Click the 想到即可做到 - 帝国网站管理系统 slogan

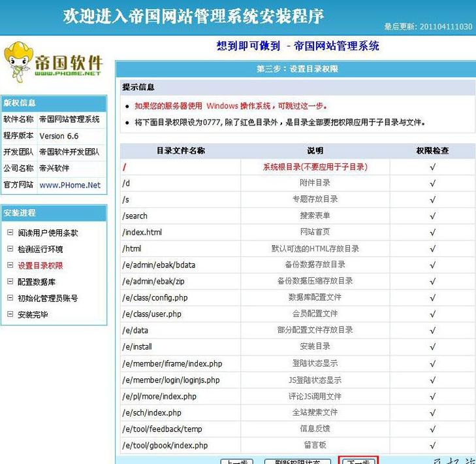click(x=298, y=46)
